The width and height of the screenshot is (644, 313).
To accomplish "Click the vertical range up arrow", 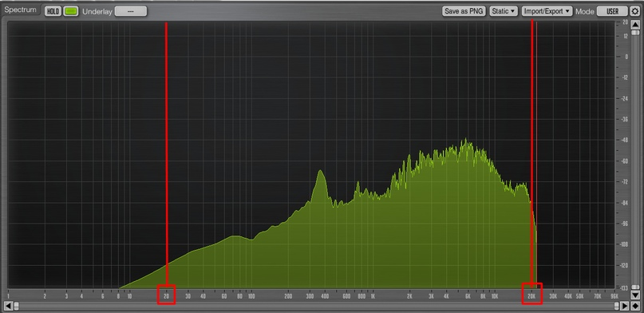I will pyautogui.click(x=635, y=25).
